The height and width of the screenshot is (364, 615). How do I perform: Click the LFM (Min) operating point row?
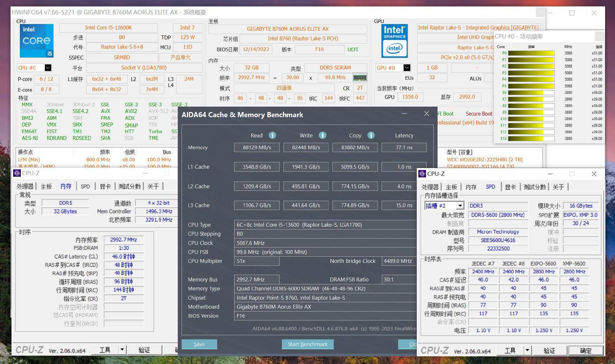tap(94, 160)
